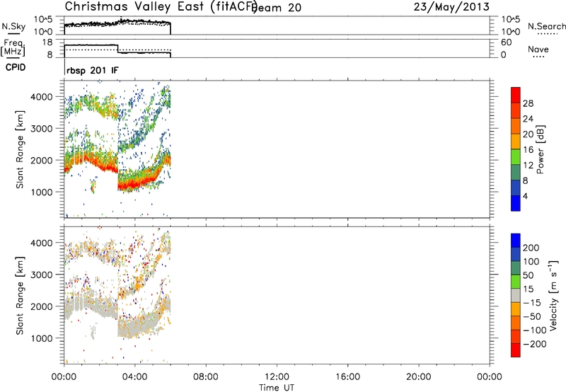Click the blue bottom of the power colorbar
This screenshot has height=392, width=566.
point(516,203)
